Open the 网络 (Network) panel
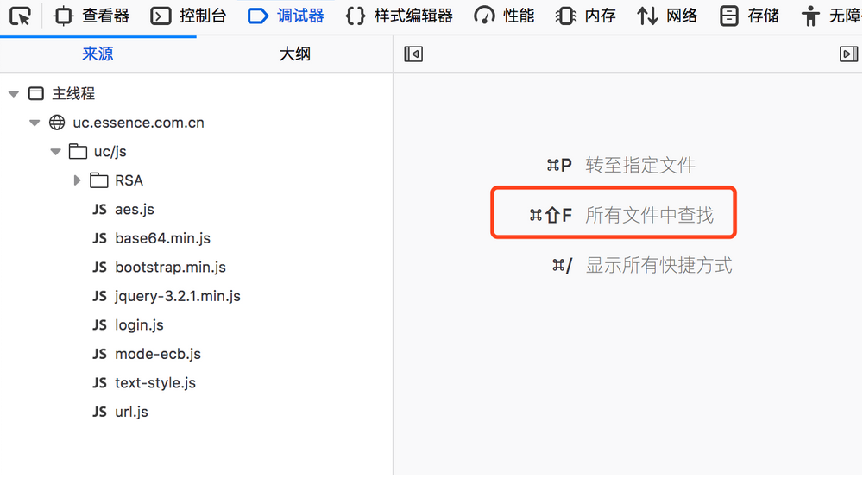The image size is (863, 504). 667,15
